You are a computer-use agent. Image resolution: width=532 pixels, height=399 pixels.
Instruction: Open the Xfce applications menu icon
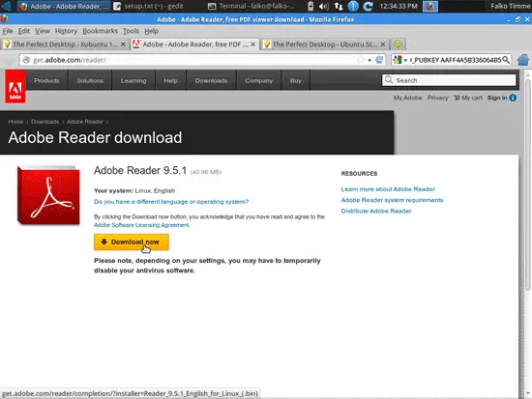[x=7, y=6]
